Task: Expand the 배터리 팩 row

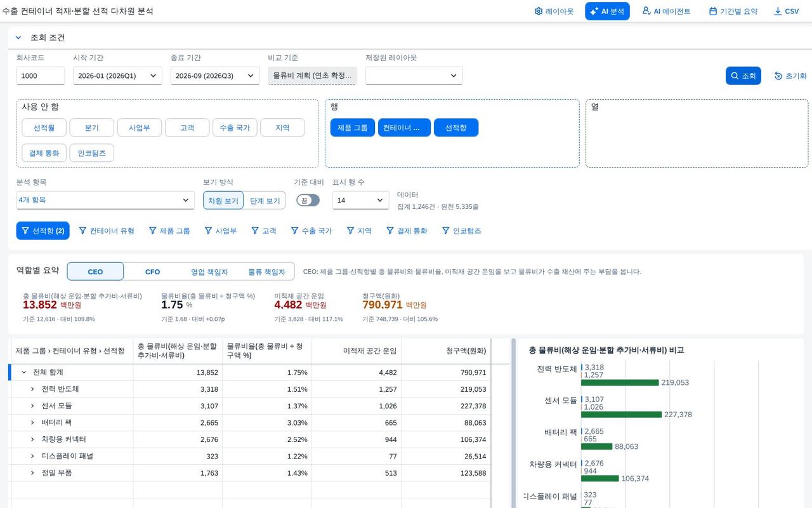Action: pyautogui.click(x=32, y=422)
